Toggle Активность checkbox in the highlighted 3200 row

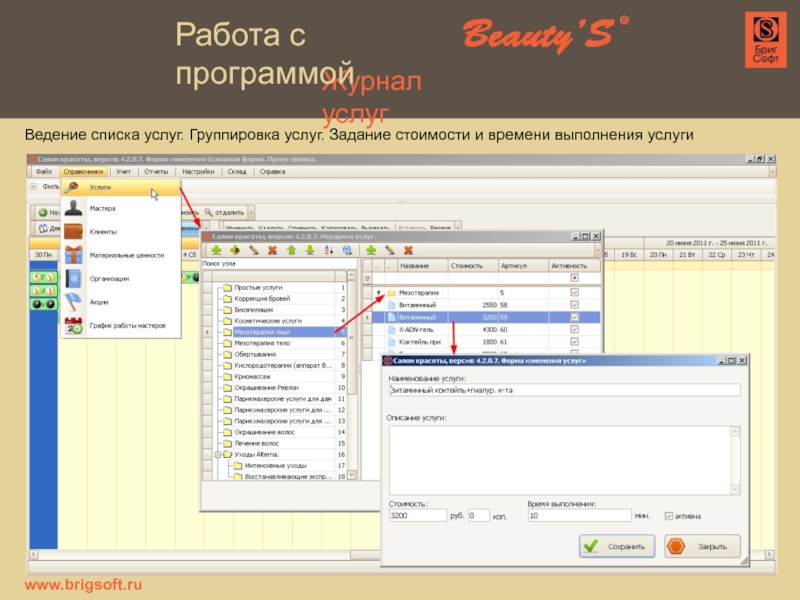click(574, 317)
